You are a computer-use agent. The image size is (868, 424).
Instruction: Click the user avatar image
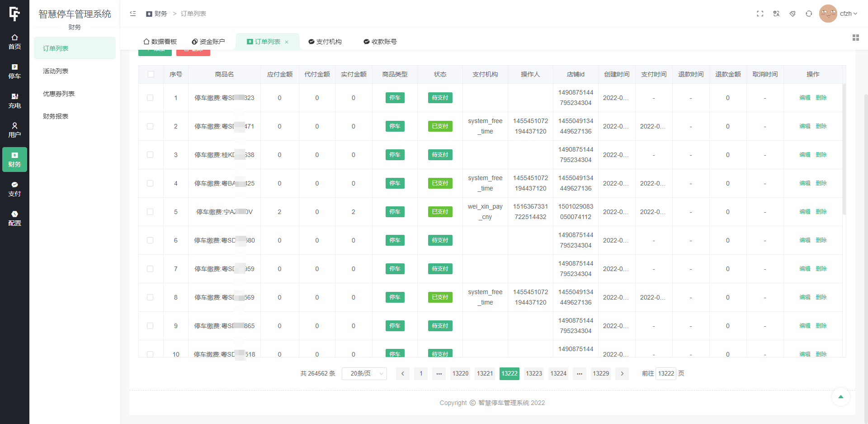click(x=828, y=14)
